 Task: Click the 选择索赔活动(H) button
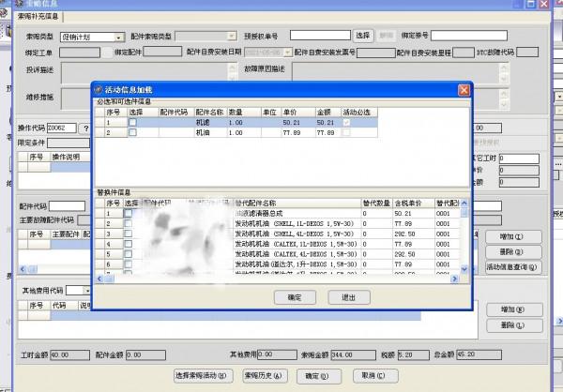click(x=203, y=376)
